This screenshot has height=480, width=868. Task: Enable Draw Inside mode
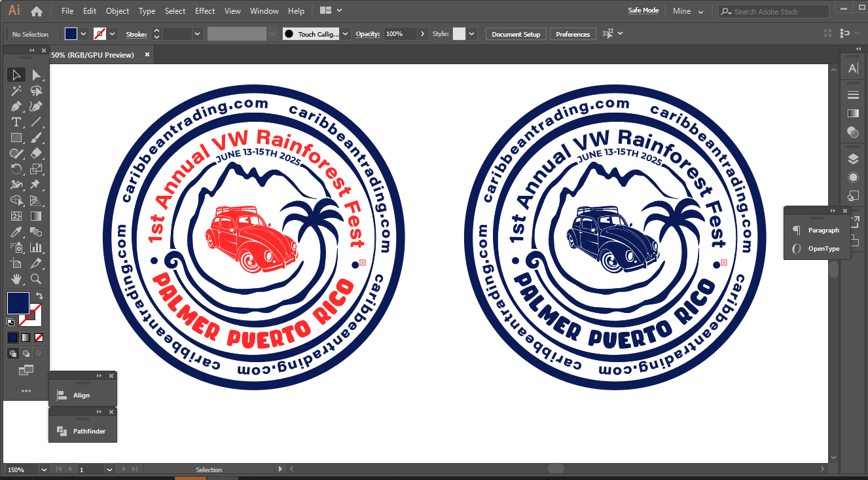click(39, 354)
